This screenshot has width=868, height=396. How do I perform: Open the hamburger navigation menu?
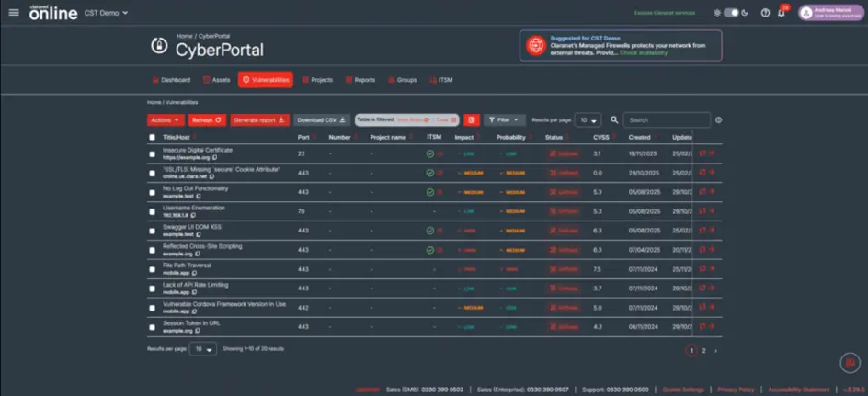click(14, 13)
